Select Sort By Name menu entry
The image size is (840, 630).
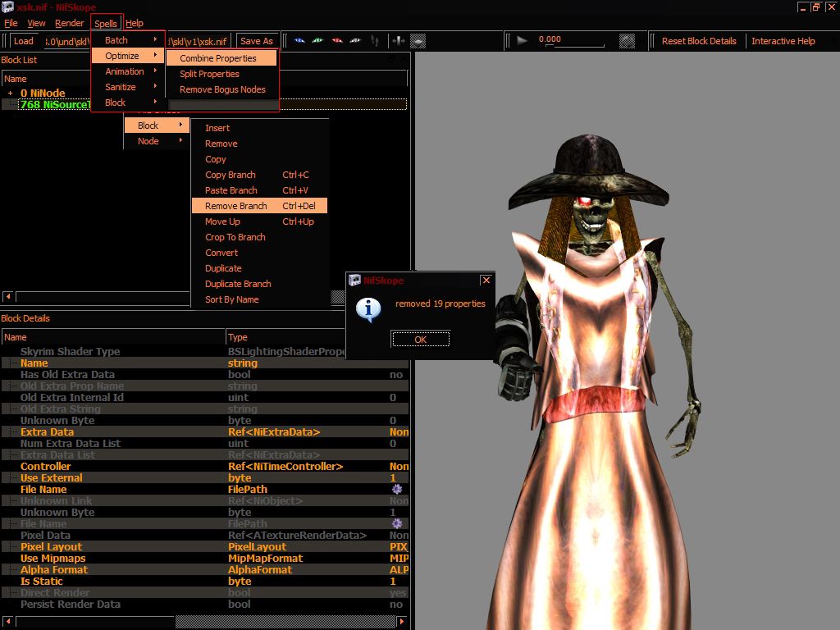[x=259, y=299]
